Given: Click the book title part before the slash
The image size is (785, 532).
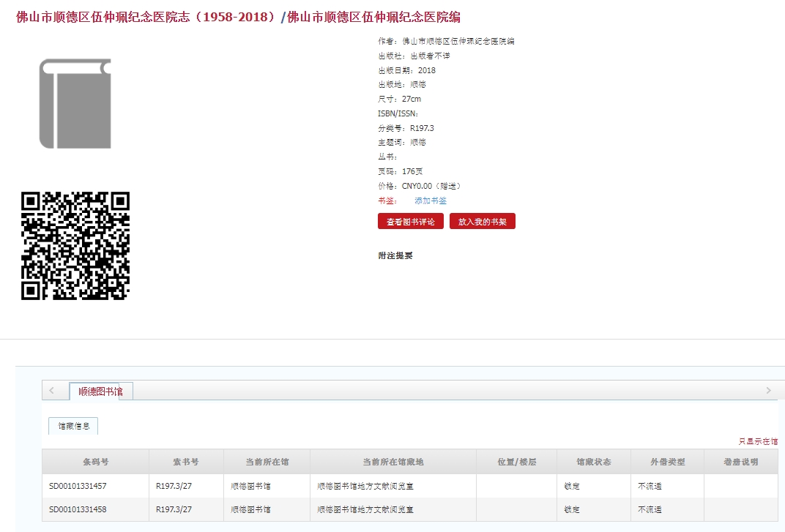Looking at the screenshot, I should (146, 17).
